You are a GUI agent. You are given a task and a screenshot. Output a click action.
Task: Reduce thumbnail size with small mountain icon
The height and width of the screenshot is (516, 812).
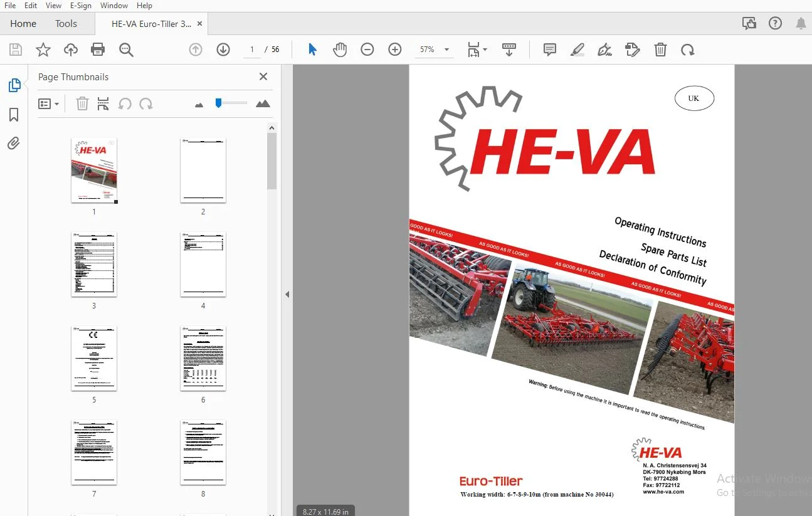pyautogui.click(x=199, y=105)
